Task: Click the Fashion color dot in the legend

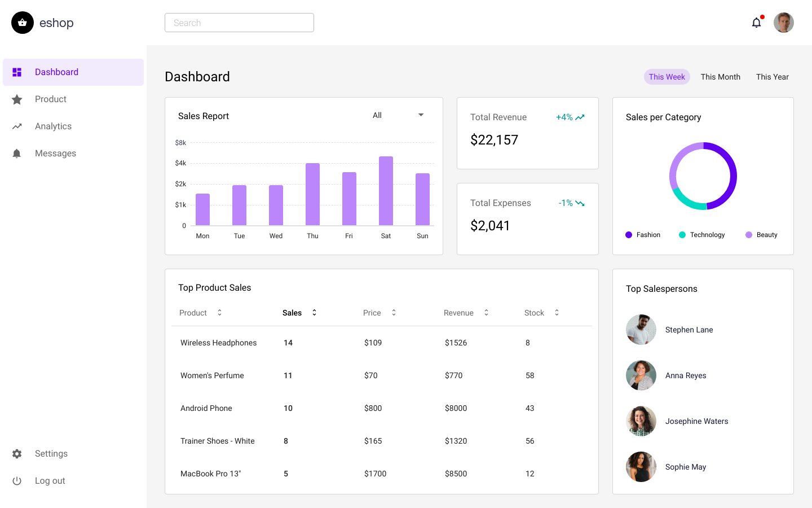Action: pos(628,234)
